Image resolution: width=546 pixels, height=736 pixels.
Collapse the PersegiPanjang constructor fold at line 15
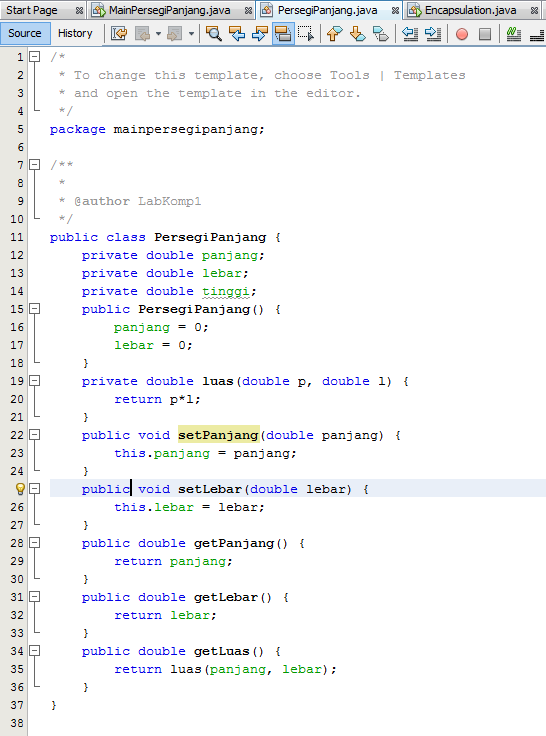click(34, 309)
